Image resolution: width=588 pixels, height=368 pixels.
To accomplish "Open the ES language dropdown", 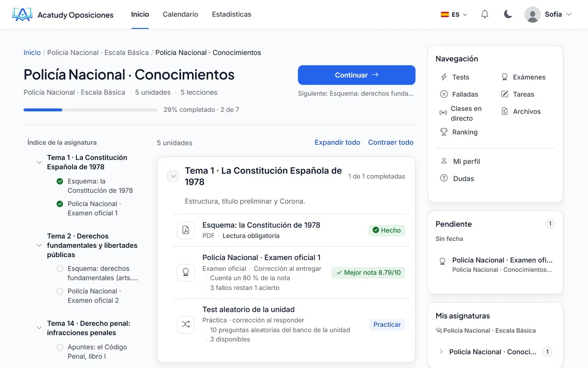I will [454, 15].
